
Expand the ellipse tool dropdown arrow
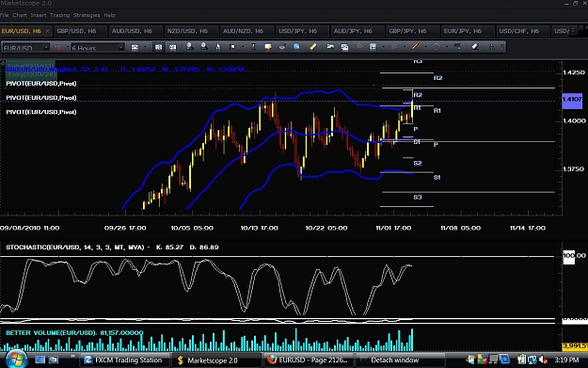click(x=447, y=47)
